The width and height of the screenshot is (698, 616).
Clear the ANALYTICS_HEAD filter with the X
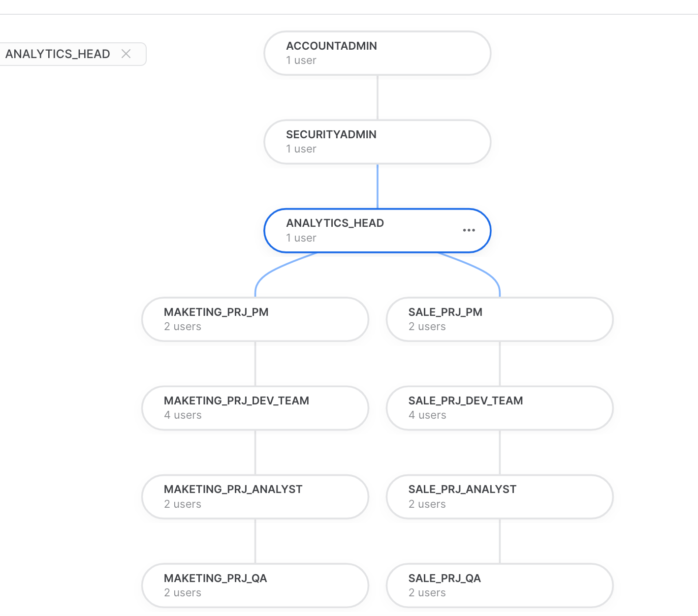click(x=126, y=54)
